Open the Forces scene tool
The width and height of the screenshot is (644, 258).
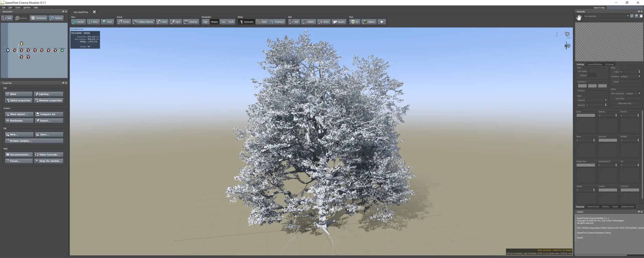pyautogui.click(x=124, y=22)
